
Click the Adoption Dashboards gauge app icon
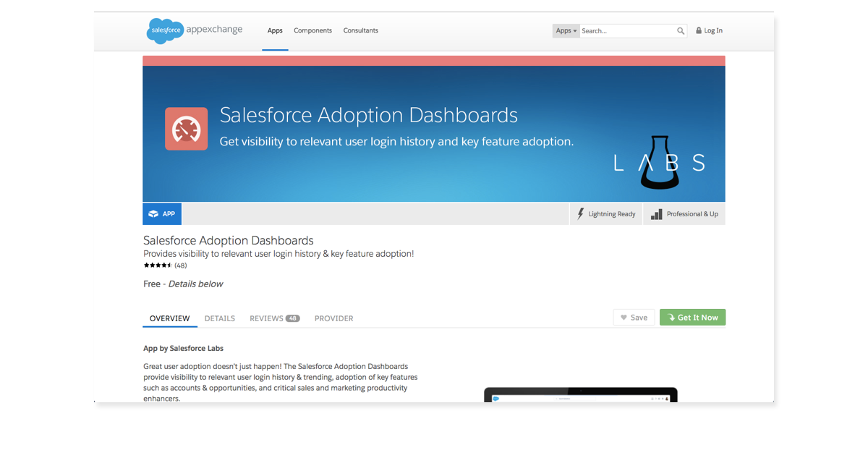click(186, 129)
